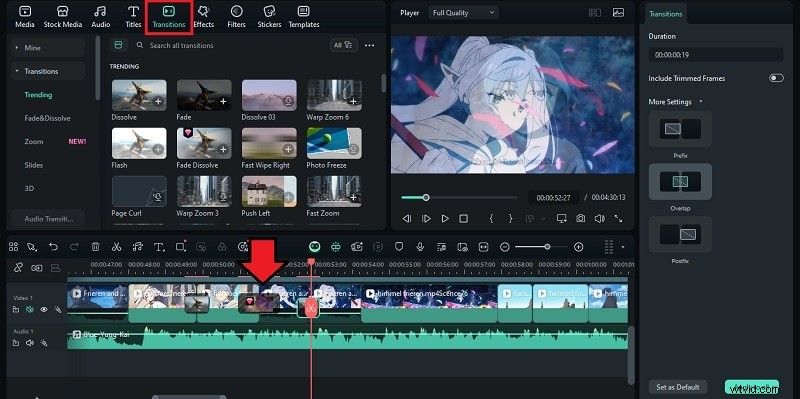Expand the Mine category
This screenshot has height=399, width=800.
point(48,47)
